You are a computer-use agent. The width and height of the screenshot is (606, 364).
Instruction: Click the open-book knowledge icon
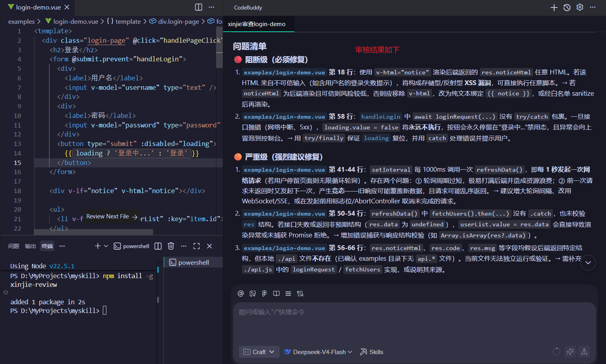(276, 294)
